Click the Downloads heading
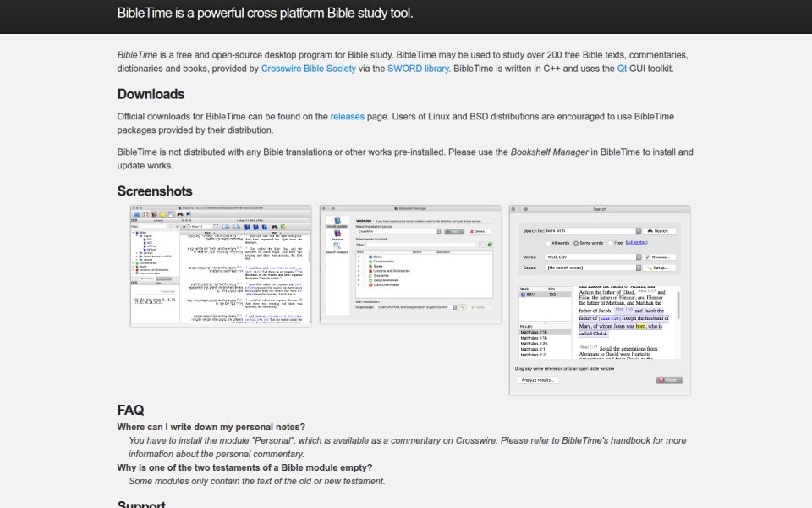 (151, 94)
